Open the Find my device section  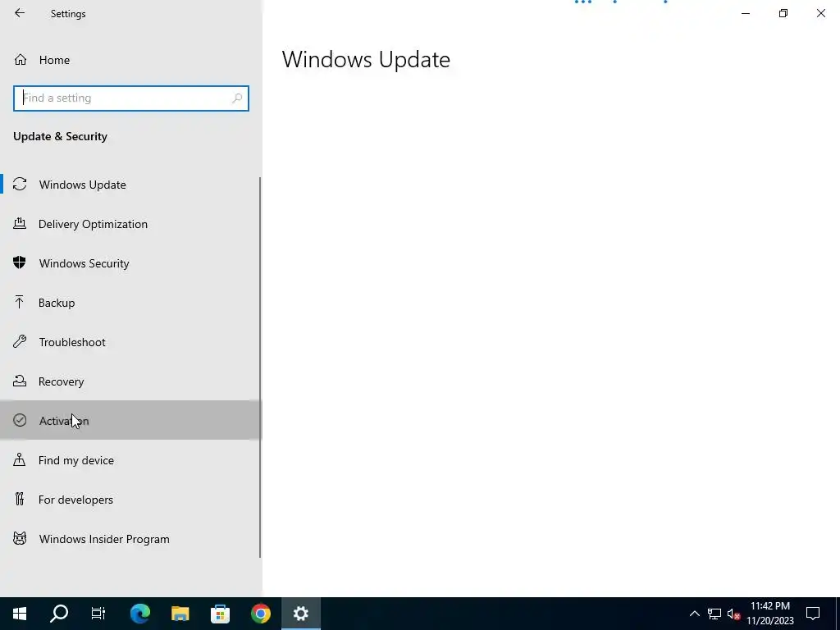(x=130, y=459)
